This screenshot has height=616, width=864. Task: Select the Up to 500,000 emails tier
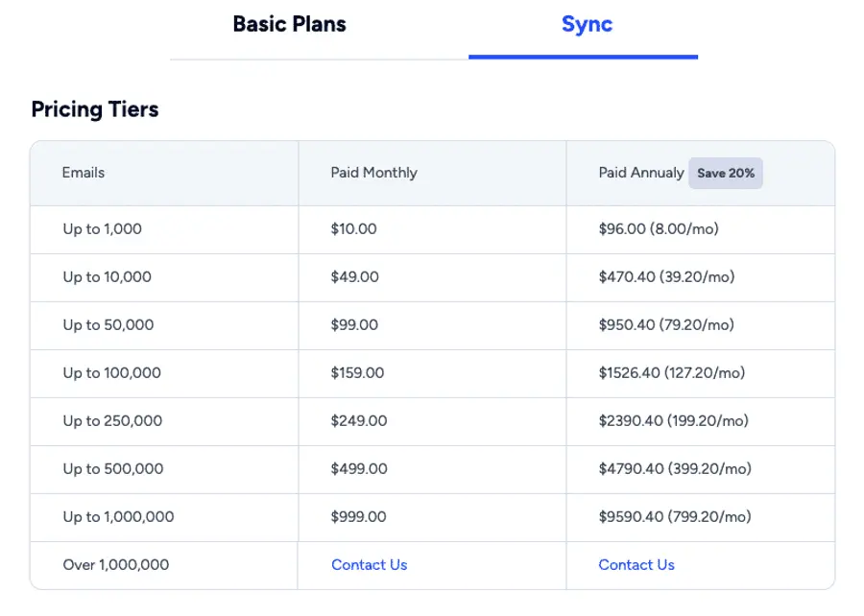point(112,469)
